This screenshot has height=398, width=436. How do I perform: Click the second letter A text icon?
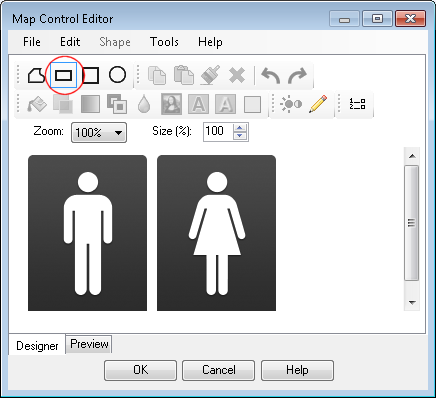[225, 104]
